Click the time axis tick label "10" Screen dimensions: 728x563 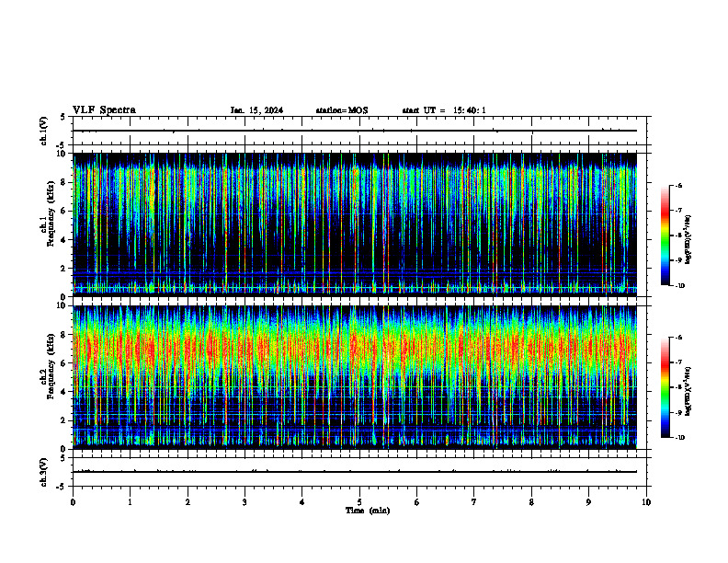pos(646,502)
